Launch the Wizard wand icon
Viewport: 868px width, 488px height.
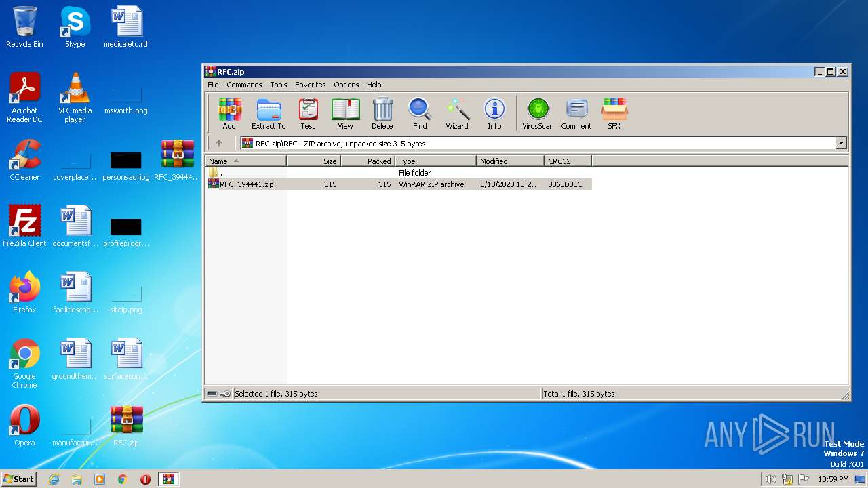[457, 113]
